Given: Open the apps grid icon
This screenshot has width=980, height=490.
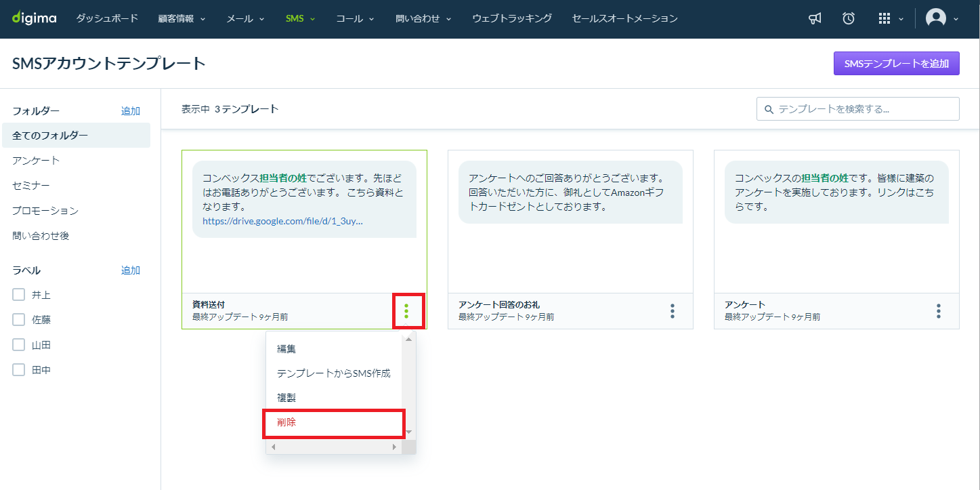Looking at the screenshot, I should pos(884,19).
